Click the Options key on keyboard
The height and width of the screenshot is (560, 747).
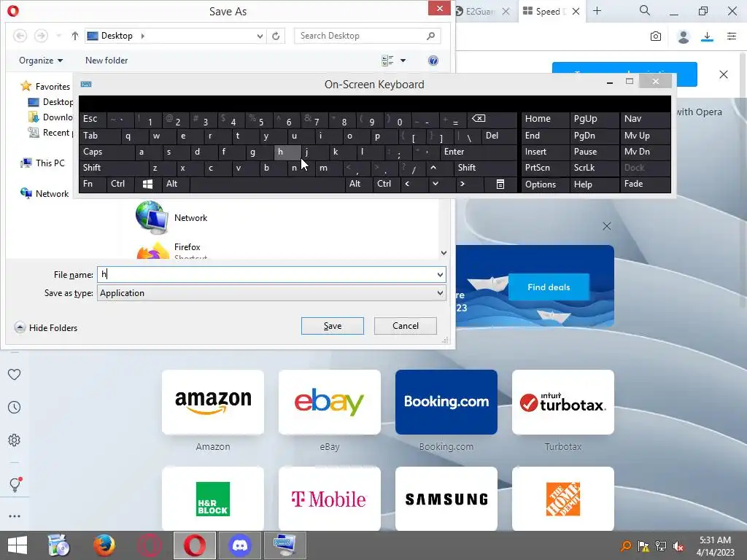[546, 184]
